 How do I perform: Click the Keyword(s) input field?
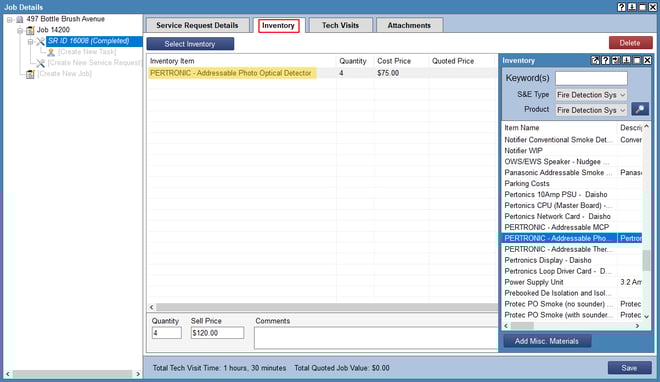click(591, 78)
